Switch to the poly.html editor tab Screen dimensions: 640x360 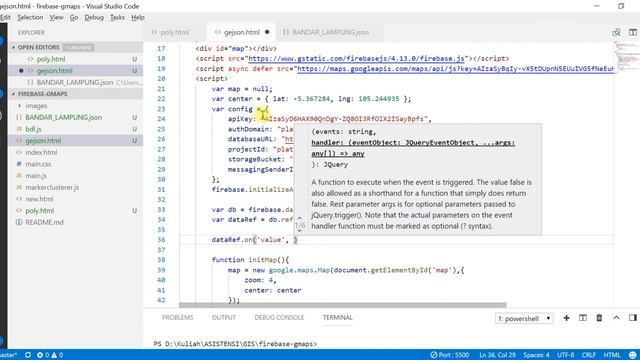click(x=174, y=32)
